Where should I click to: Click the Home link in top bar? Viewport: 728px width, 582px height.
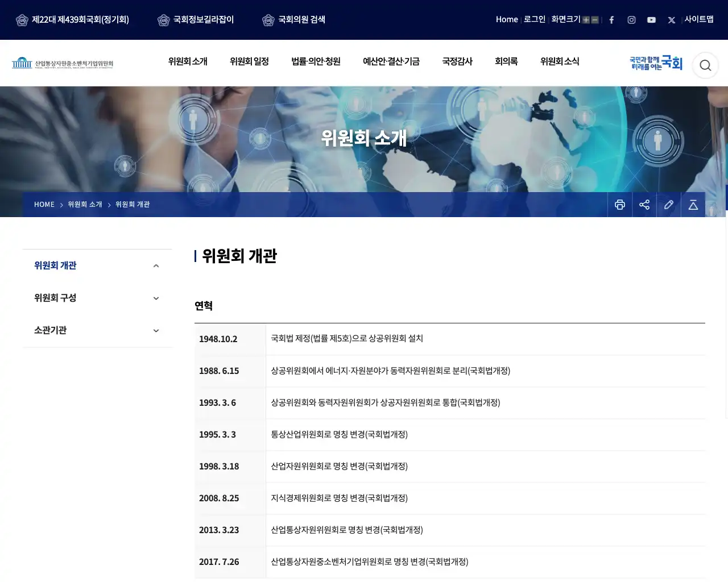coord(507,19)
